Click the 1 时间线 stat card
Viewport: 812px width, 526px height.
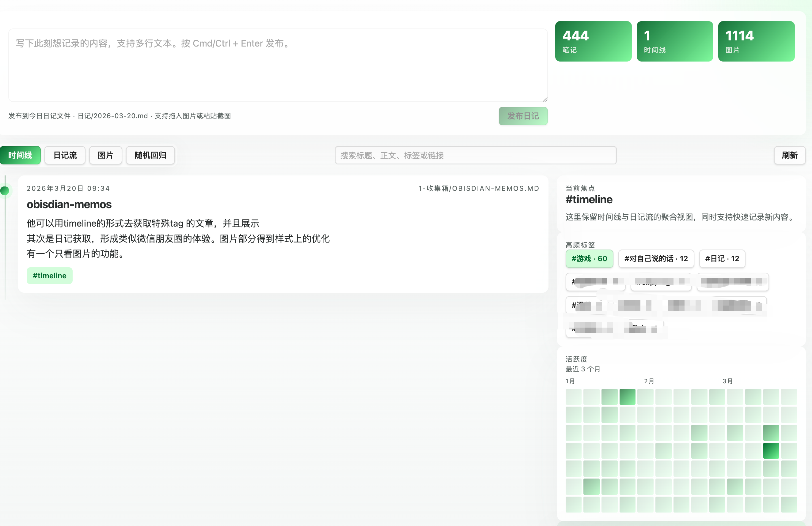click(x=674, y=41)
